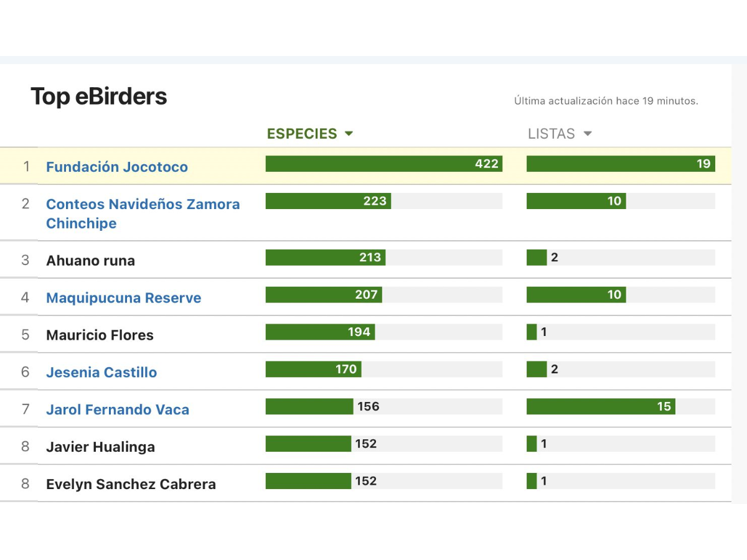Select the Ahuano runa row name
Viewport: 747px width, 560px height.
(x=90, y=260)
